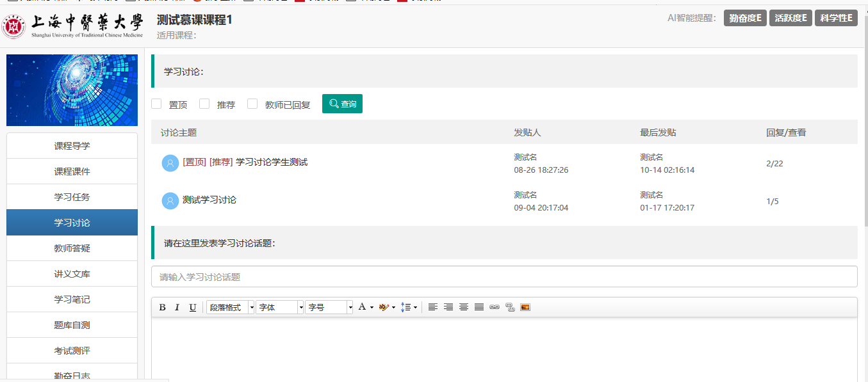Expand the 字体 font dropdown
The width and height of the screenshot is (868, 382).
pos(280,307)
